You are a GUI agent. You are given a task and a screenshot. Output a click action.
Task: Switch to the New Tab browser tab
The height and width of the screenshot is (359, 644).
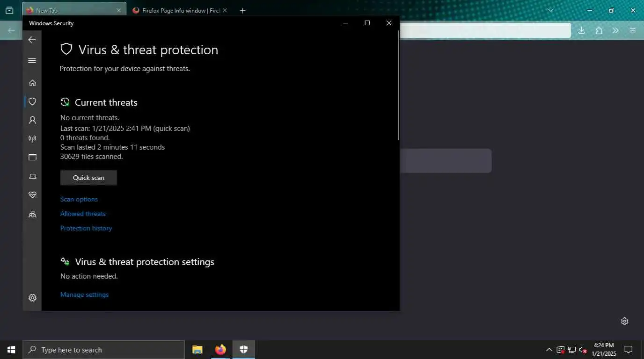[74, 10]
